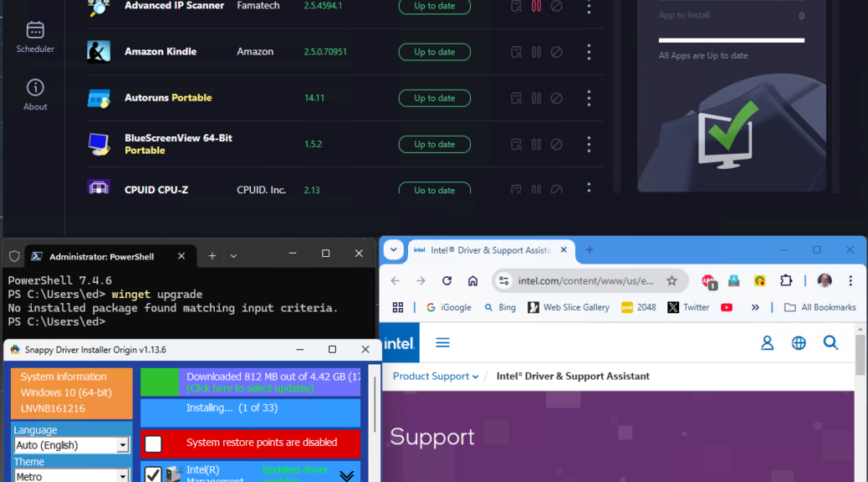This screenshot has height=482, width=868.
Task: Open release notes icon for Amazon Kindle
Action: point(516,52)
